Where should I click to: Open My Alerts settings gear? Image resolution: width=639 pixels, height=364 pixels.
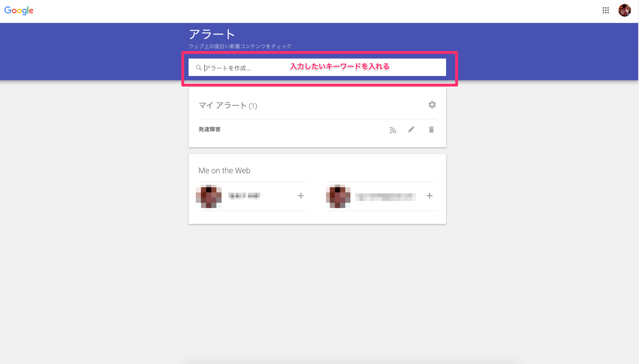(x=432, y=105)
